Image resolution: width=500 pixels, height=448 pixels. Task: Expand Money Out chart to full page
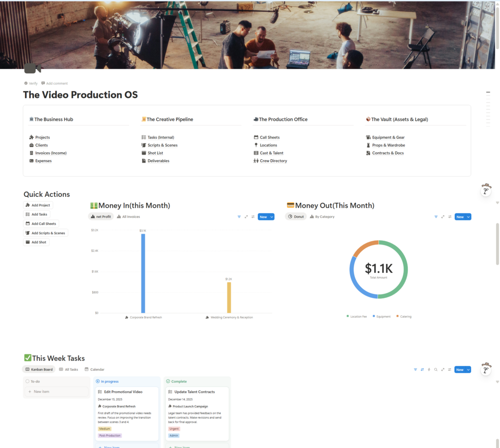click(x=443, y=217)
